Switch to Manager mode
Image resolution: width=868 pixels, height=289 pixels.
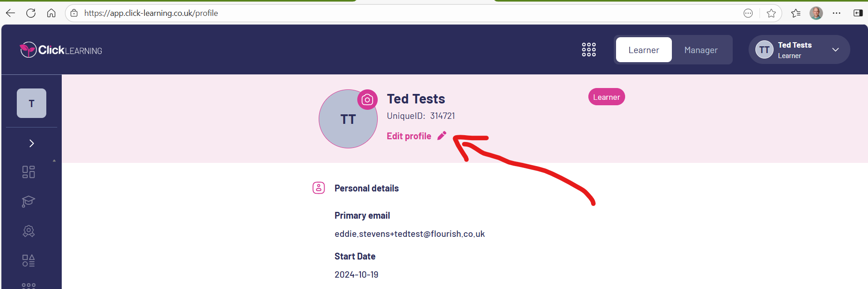[x=700, y=50]
